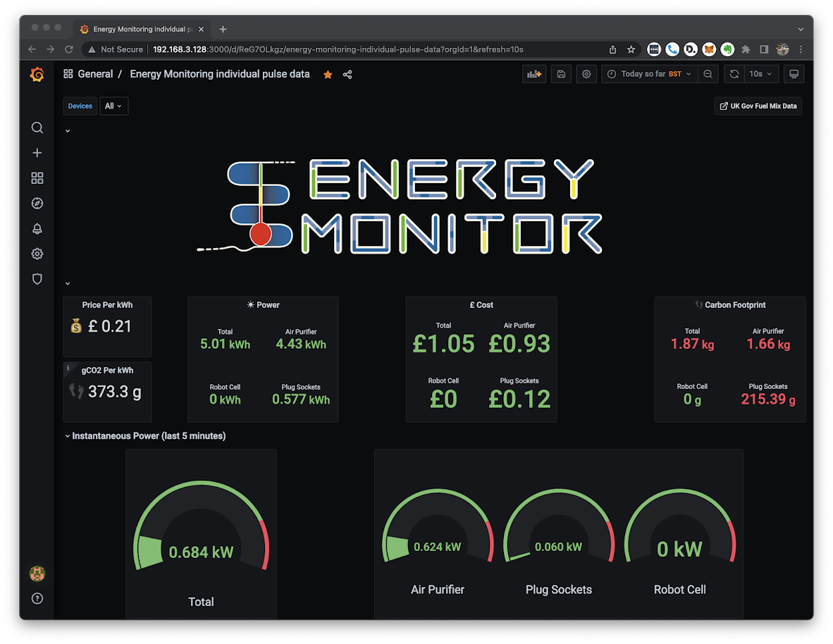Image resolution: width=833 pixels, height=644 pixels.
Task: Open the Today so far time range picker
Action: pos(648,73)
